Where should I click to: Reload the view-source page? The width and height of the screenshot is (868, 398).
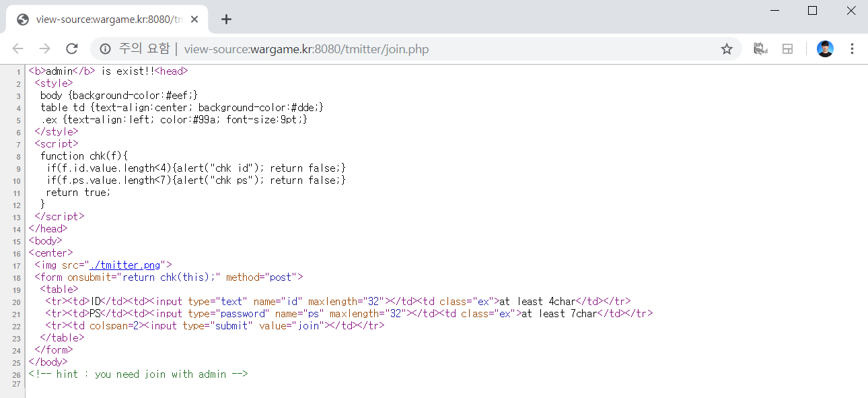[x=71, y=48]
